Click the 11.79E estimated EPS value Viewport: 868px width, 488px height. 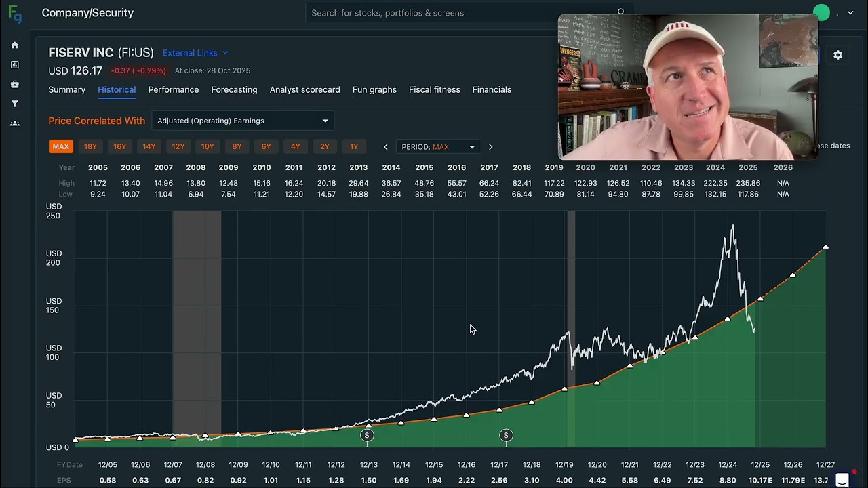(x=793, y=481)
